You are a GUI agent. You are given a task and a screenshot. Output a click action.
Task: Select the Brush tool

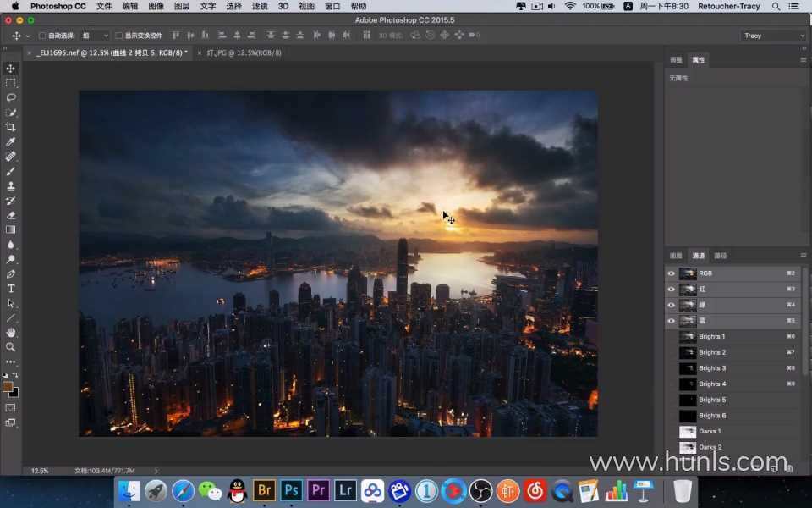[x=10, y=171]
